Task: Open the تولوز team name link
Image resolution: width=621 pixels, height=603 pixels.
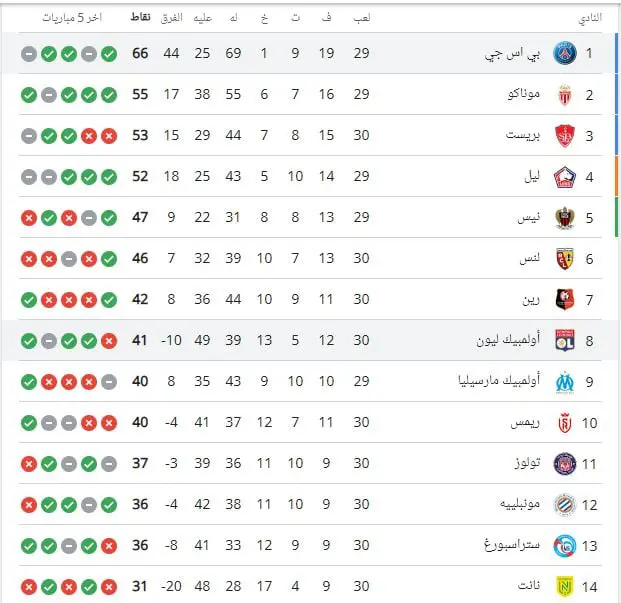Action: 527,463
